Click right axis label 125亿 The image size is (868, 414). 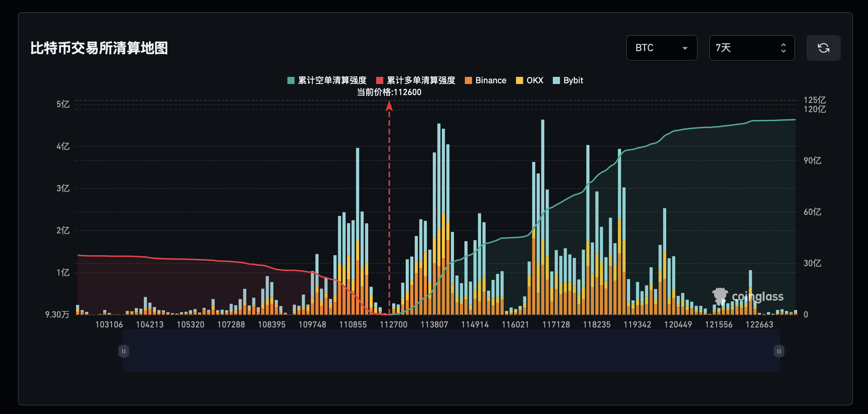click(815, 100)
